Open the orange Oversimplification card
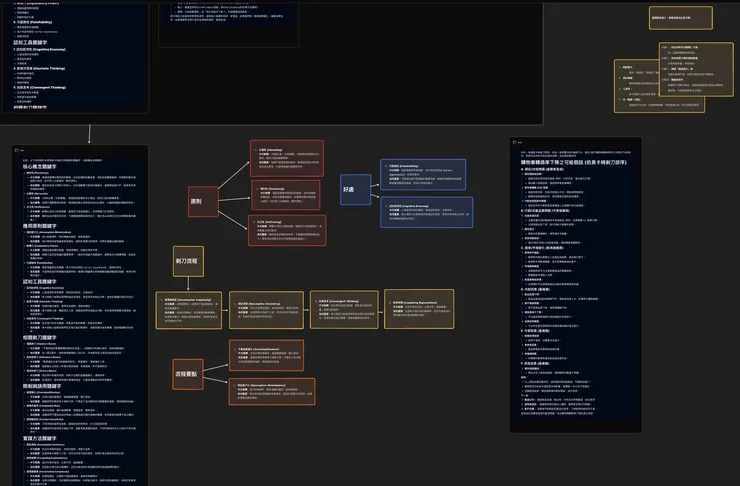This screenshot has width=740, height=486. click(266, 355)
